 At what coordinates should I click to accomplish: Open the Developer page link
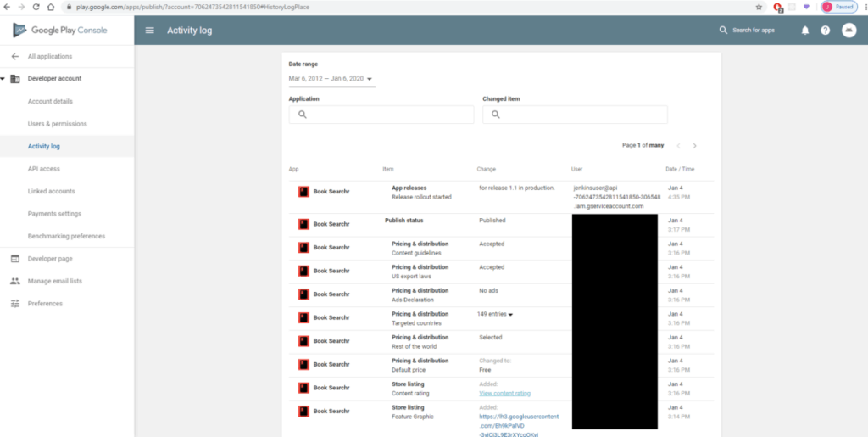pyautogui.click(x=50, y=259)
